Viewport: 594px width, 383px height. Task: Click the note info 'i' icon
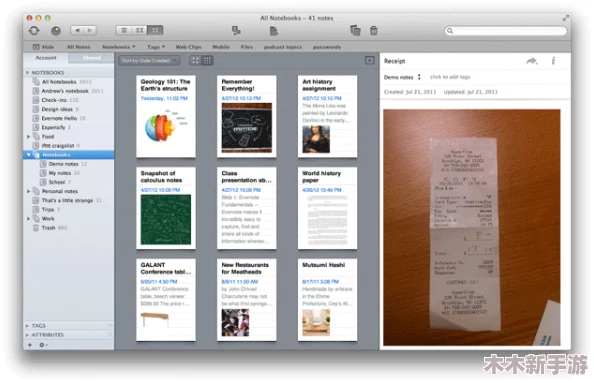pos(553,61)
